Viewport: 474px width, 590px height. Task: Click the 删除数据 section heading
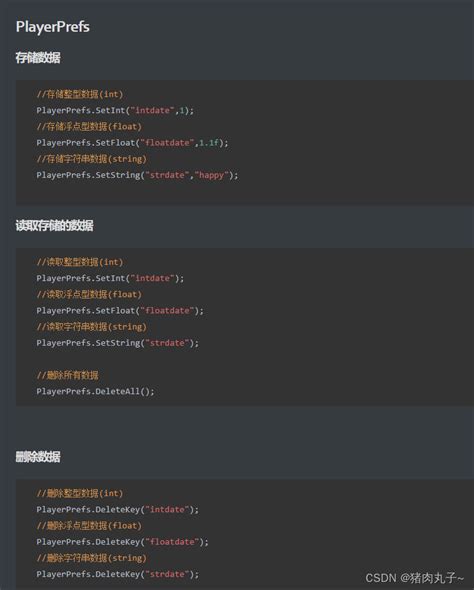tap(38, 457)
